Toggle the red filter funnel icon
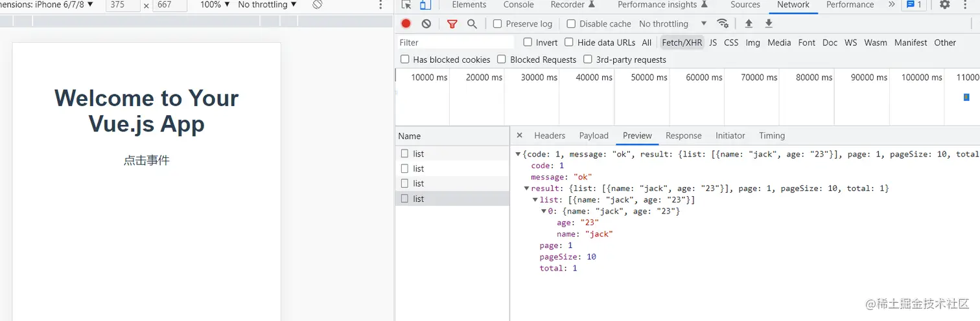The height and width of the screenshot is (321, 980). pyautogui.click(x=452, y=23)
